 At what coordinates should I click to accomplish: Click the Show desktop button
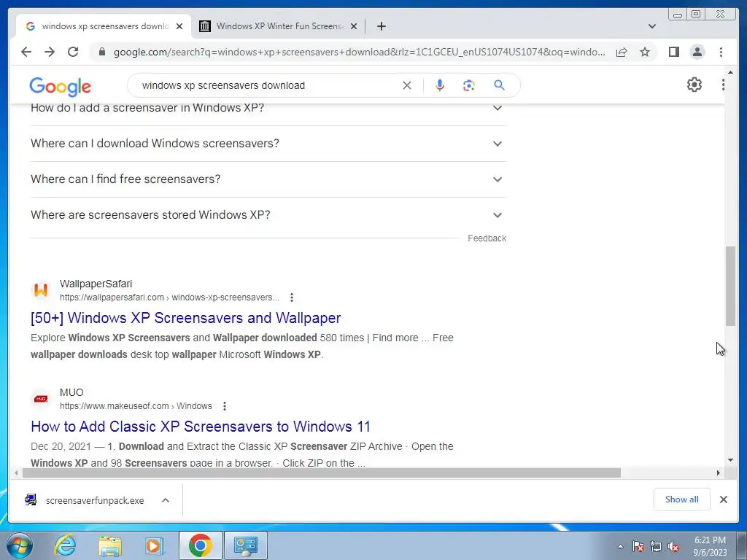tap(743, 545)
